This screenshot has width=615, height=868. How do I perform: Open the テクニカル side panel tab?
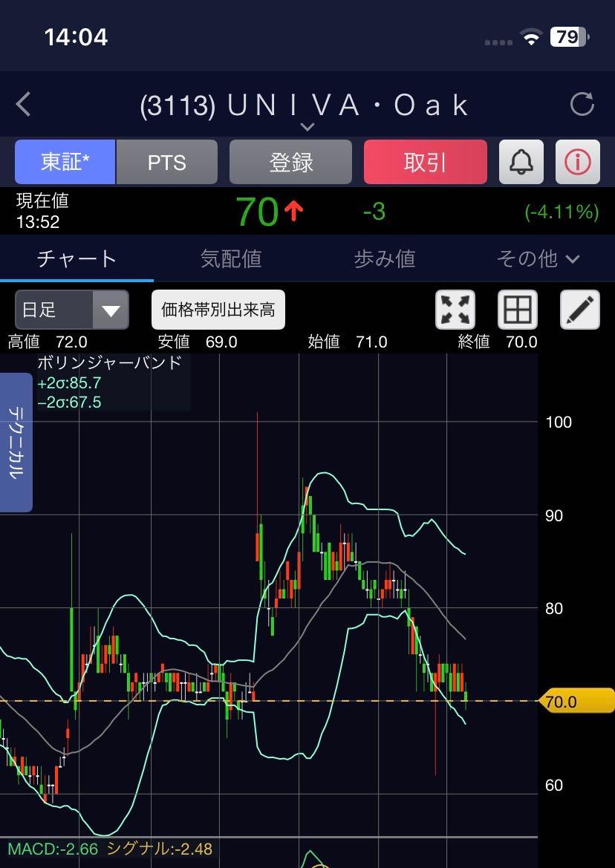coord(16,443)
